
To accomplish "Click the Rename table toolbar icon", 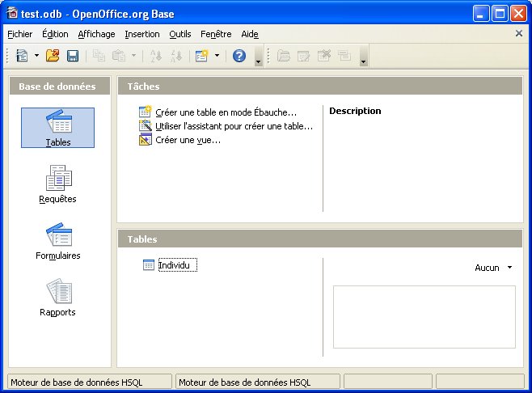I will 344,55.
